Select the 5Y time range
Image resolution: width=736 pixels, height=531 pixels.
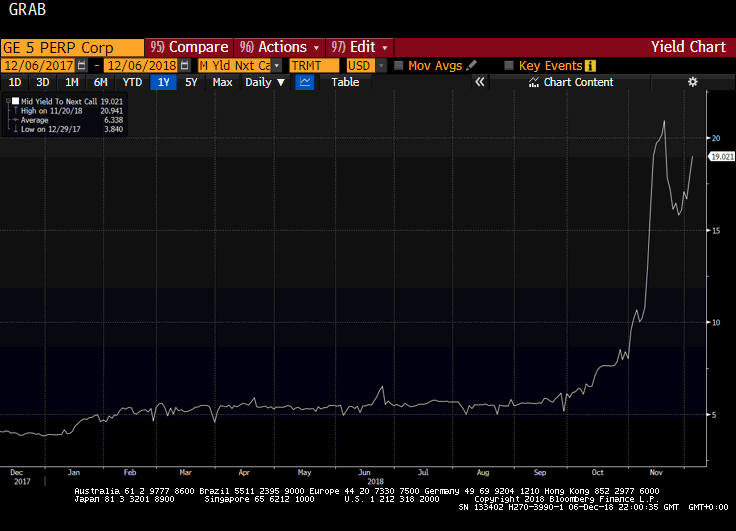(191, 82)
